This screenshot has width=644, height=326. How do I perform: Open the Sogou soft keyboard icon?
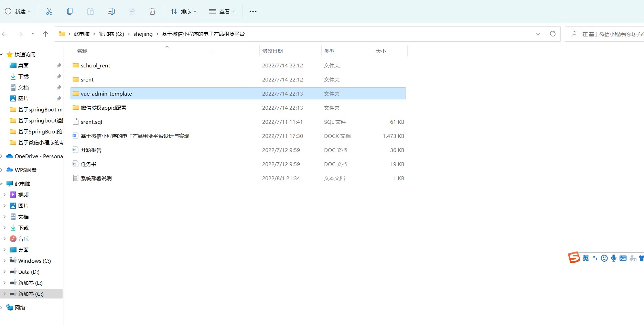[623, 258]
